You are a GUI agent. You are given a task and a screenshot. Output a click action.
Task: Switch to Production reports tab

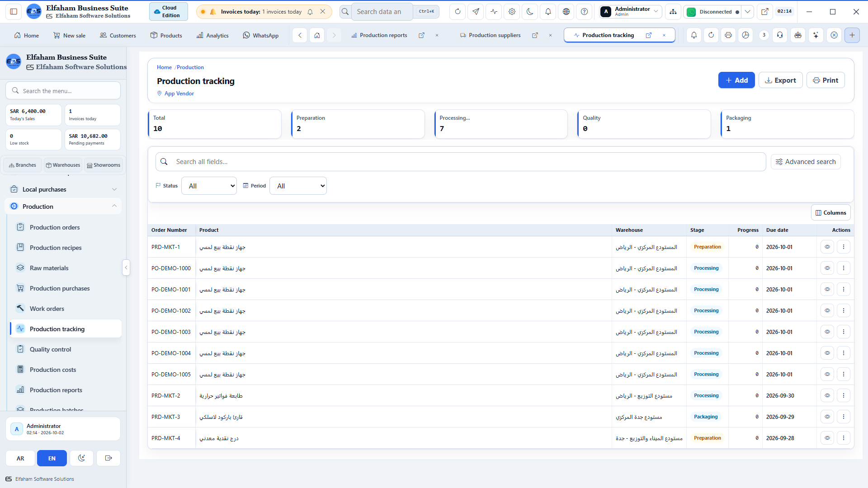coord(383,35)
